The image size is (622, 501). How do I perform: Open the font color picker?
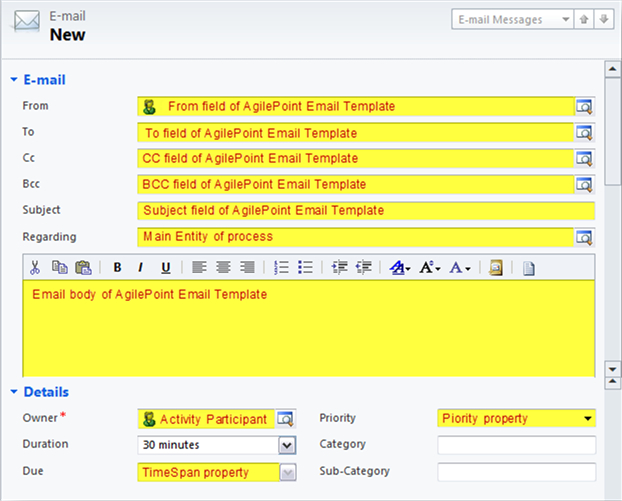pyautogui.click(x=459, y=267)
